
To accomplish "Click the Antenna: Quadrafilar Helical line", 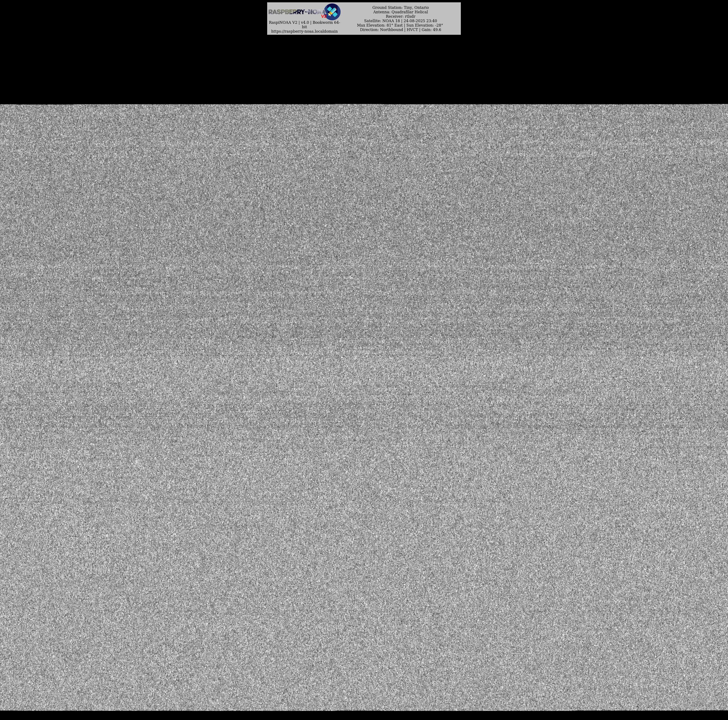I will 400,12.
